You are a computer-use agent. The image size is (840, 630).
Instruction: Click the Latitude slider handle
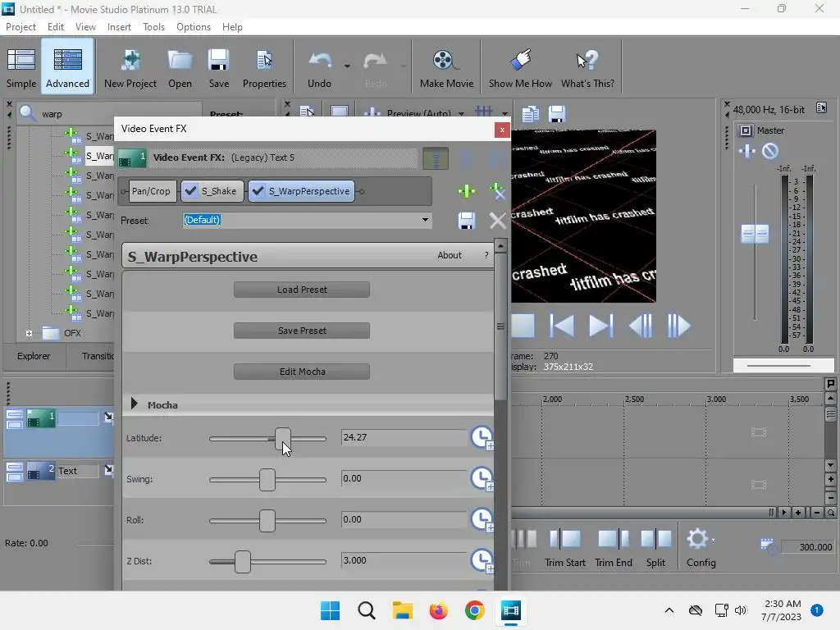point(283,438)
